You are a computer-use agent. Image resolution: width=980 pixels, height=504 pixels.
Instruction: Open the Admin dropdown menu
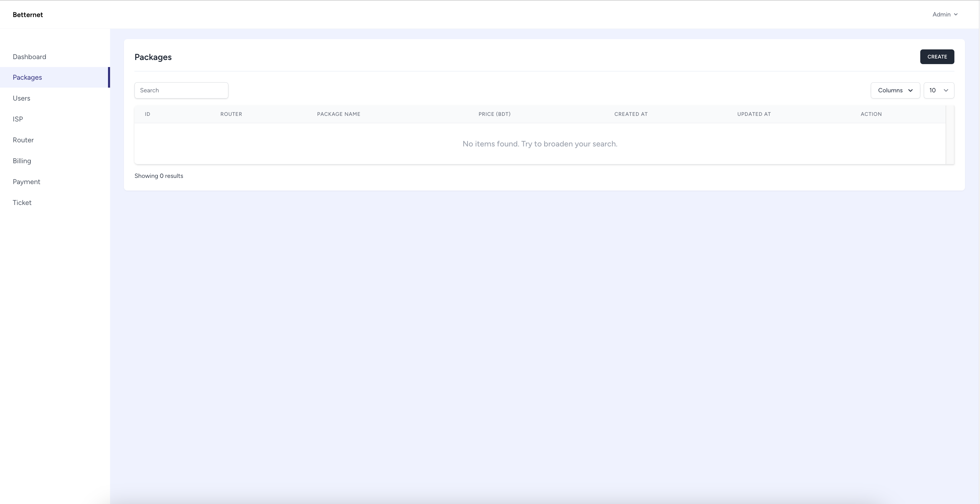pyautogui.click(x=945, y=14)
